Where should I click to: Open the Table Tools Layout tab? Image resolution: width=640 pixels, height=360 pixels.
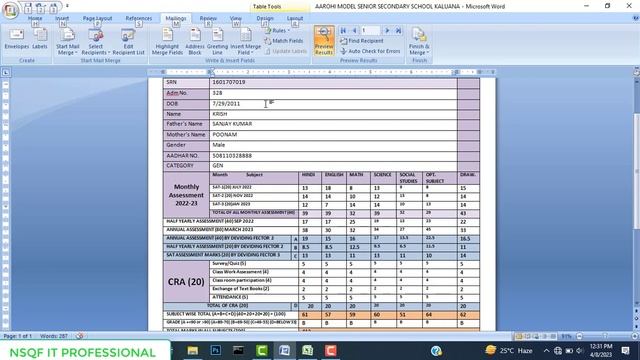295,18
